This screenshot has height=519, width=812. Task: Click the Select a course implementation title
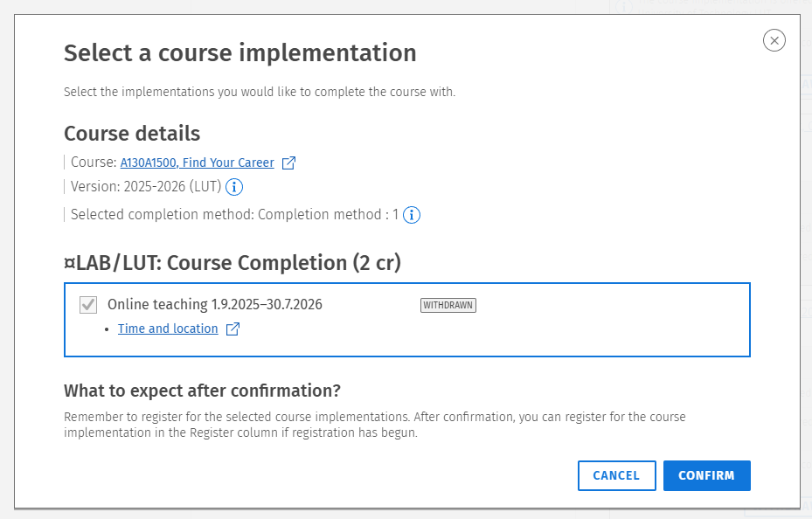[239, 52]
